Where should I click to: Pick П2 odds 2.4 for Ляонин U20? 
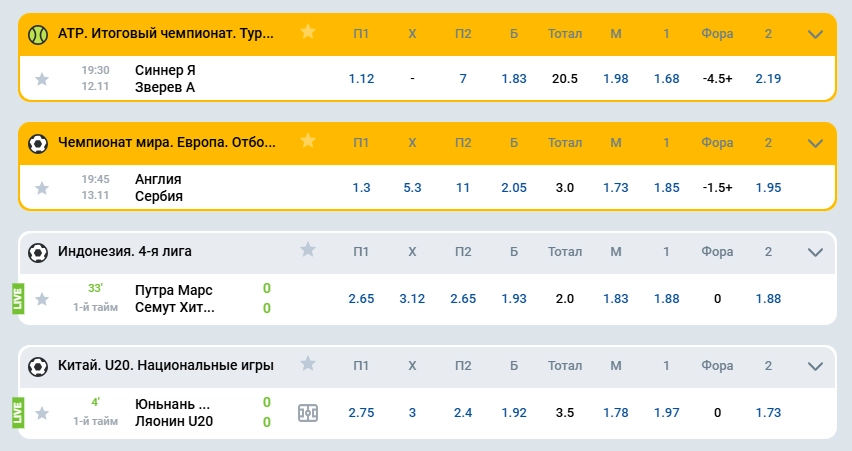(462, 412)
